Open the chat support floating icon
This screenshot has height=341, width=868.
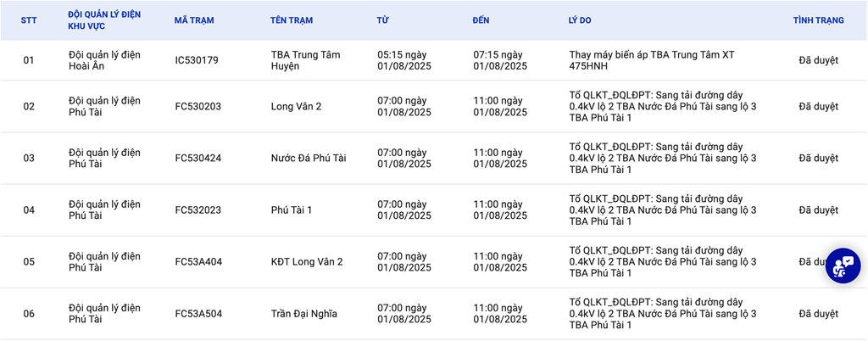click(x=843, y=266)
